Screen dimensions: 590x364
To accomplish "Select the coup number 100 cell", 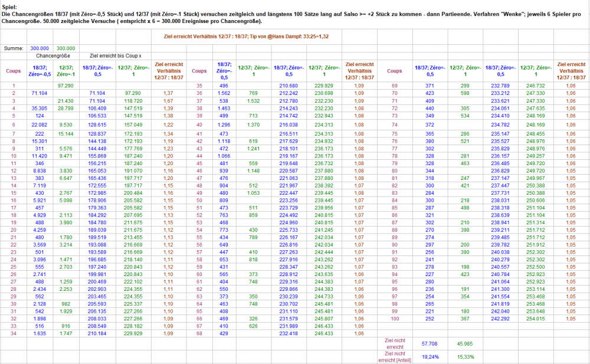I will pyautogui.click(x=395, y=319).
